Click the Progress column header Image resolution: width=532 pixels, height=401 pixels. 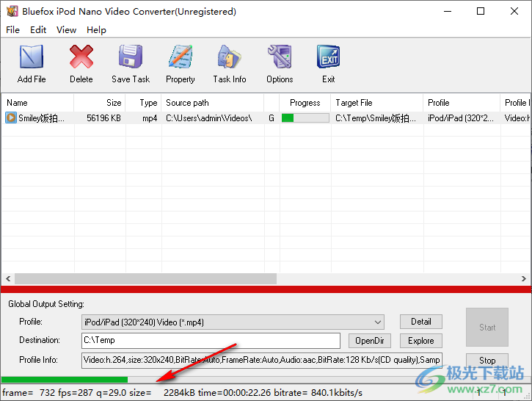[305, 103]
